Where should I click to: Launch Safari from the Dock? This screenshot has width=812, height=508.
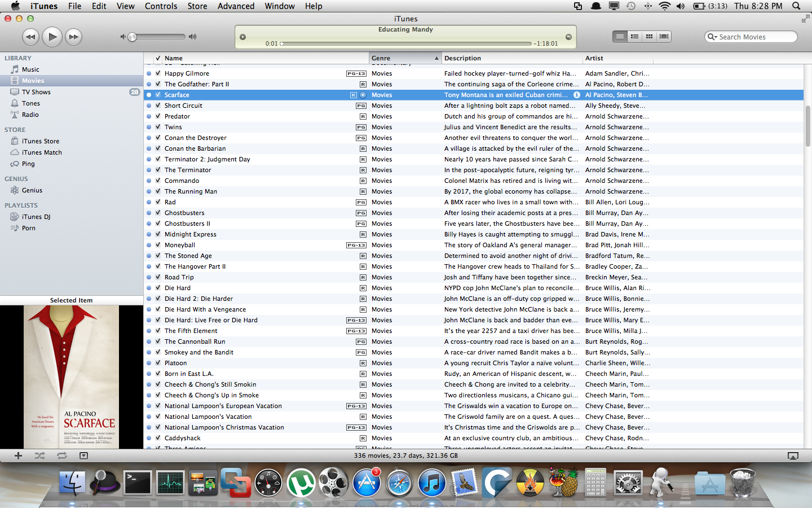tap(399, 483)
